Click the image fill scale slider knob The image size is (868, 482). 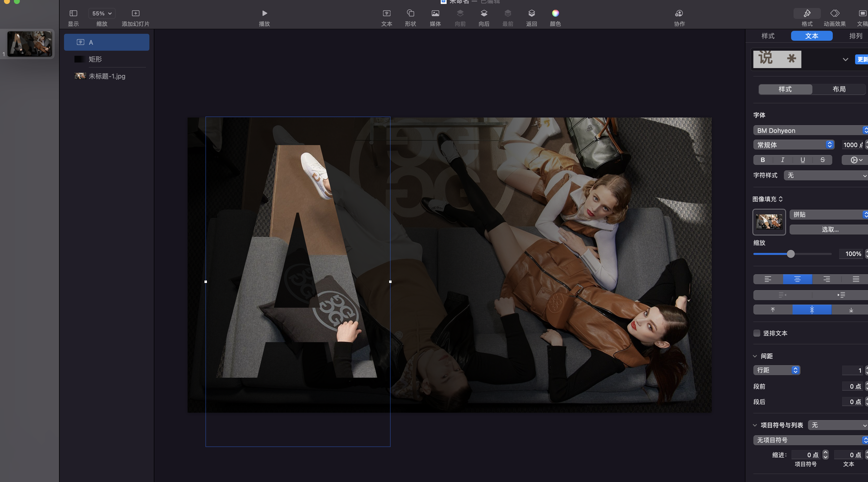[x=791, y=254]
